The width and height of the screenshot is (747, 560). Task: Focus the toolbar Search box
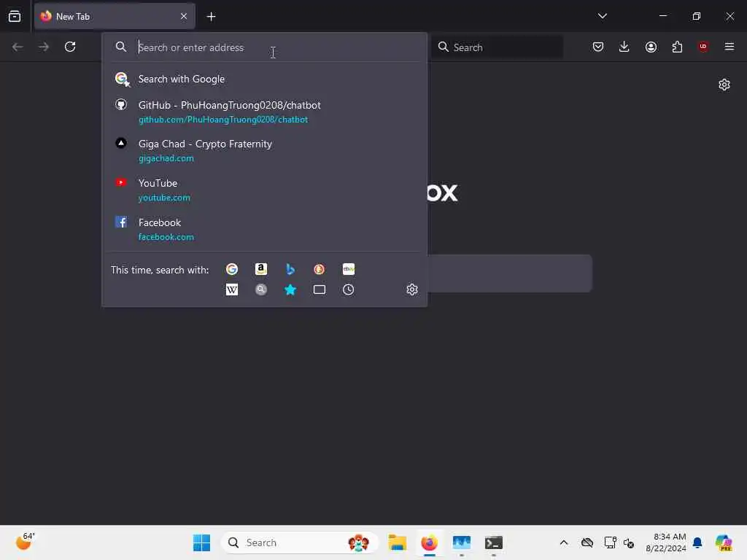tap(498, 47)
